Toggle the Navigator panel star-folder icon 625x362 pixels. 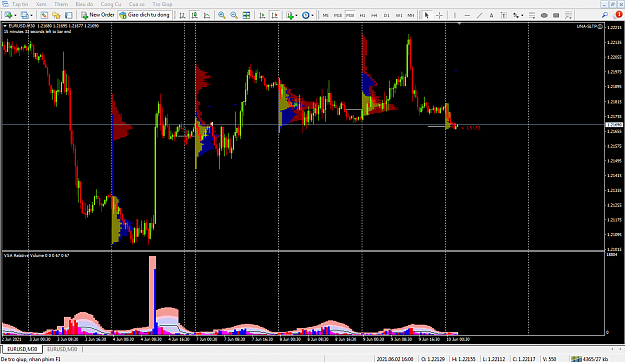coord(56,15)
